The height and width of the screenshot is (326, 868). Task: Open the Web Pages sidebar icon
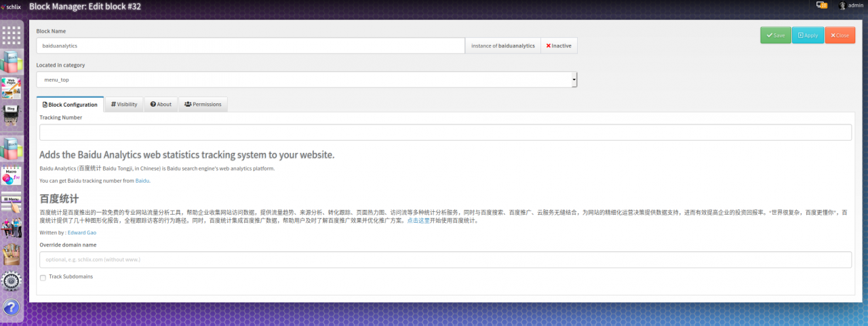tap(12, 88)
